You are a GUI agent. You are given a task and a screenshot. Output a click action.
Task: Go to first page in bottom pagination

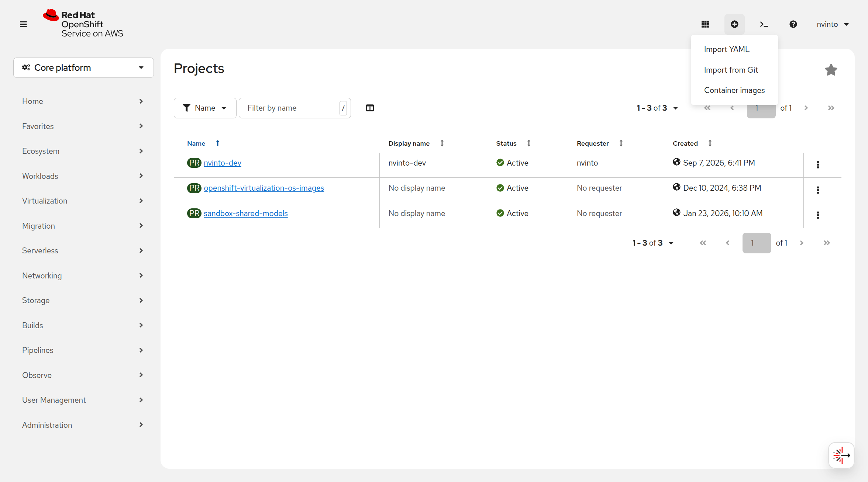[x=703, y=243]
